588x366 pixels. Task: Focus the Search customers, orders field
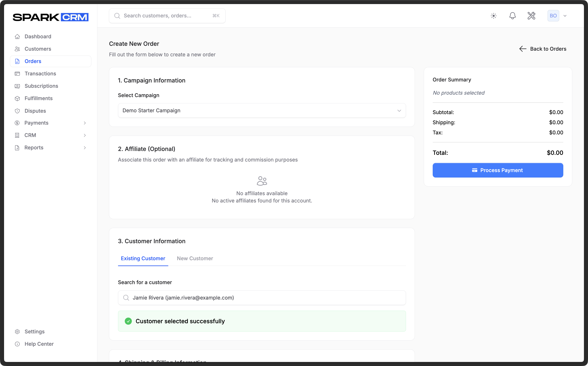pyautogui.click(x=167, y=16)
